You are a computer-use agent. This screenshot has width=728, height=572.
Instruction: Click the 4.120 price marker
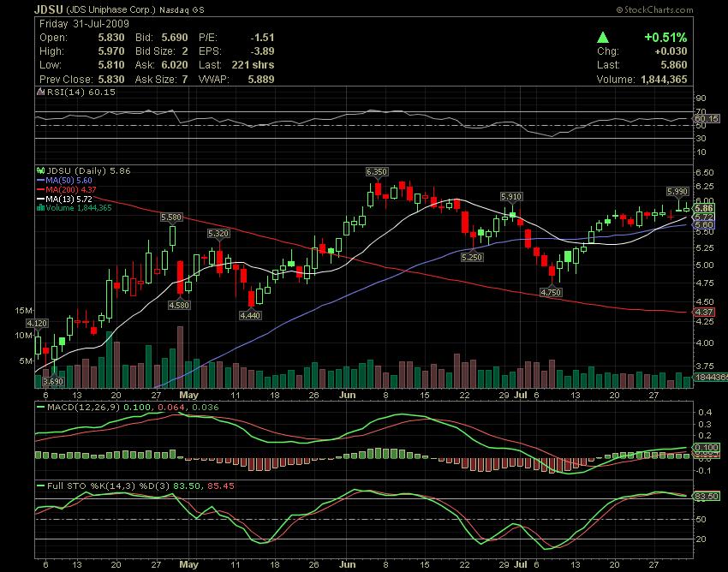(37, 323)
